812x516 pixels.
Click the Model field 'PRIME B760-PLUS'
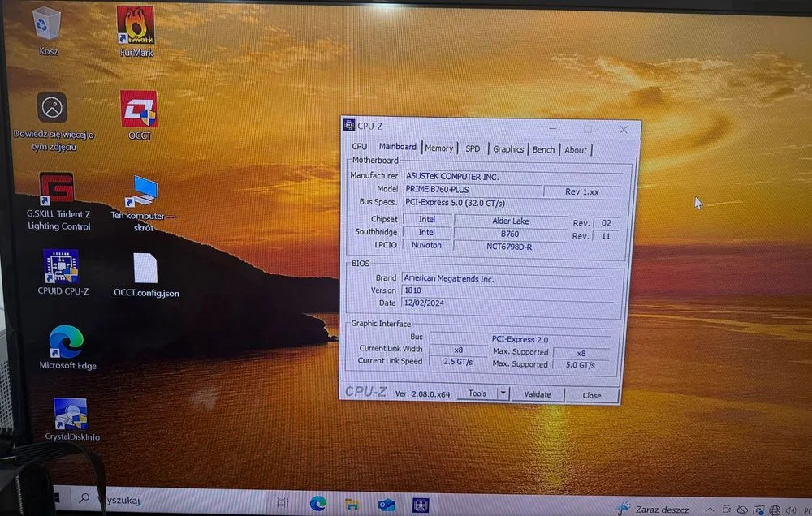point(473,189)
